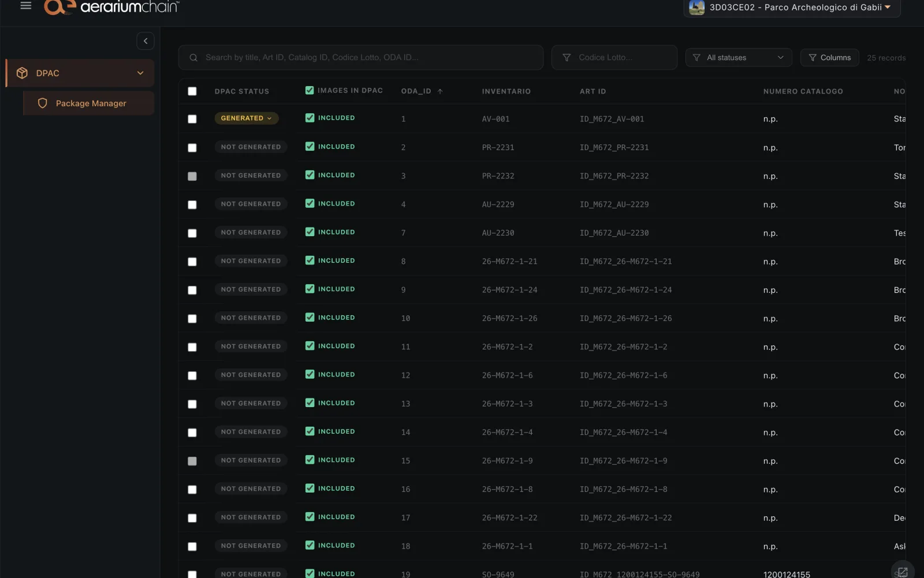Viewport: 924px width, 578px height.
Task: Click catalog number 1200124155 cell
Action: [787, 575]
